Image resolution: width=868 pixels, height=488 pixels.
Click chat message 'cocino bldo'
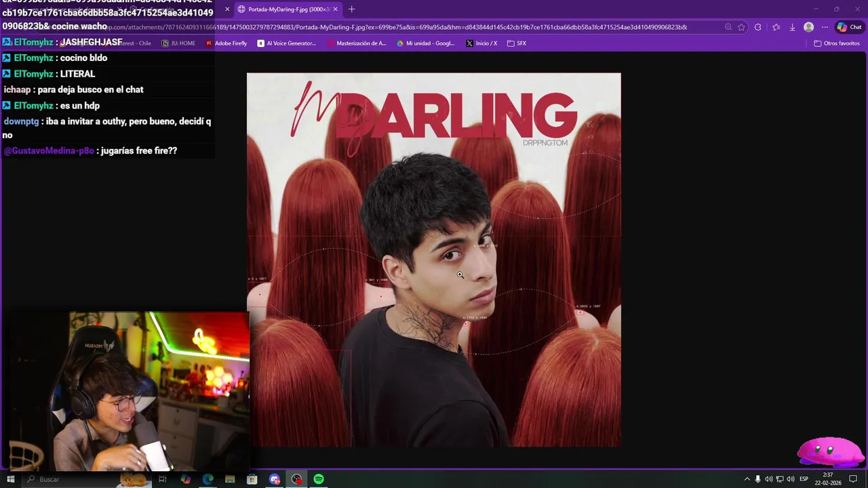point(83,58)
